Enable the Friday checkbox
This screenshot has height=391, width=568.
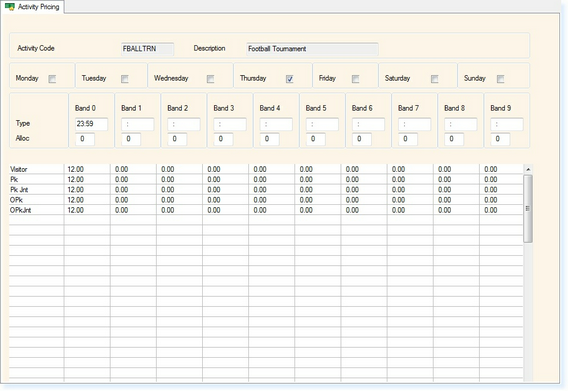tap(355, 79)
